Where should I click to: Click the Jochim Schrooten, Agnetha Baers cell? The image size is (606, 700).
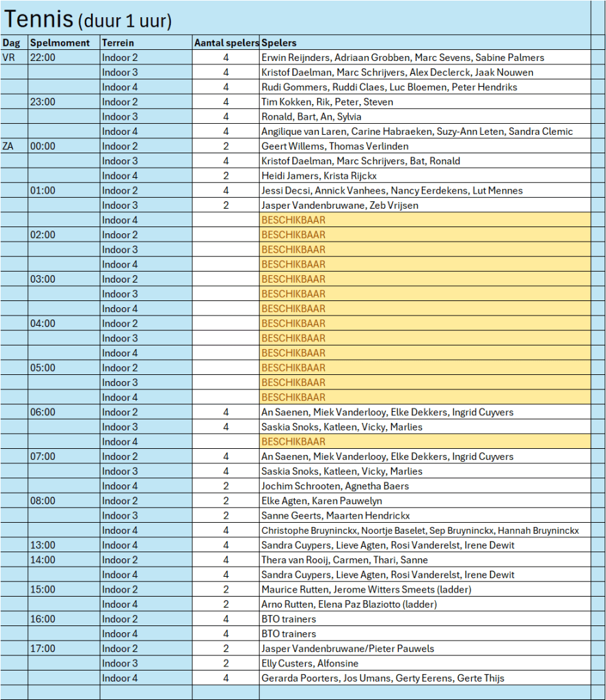pyautogui.click(x=424, y=487)
